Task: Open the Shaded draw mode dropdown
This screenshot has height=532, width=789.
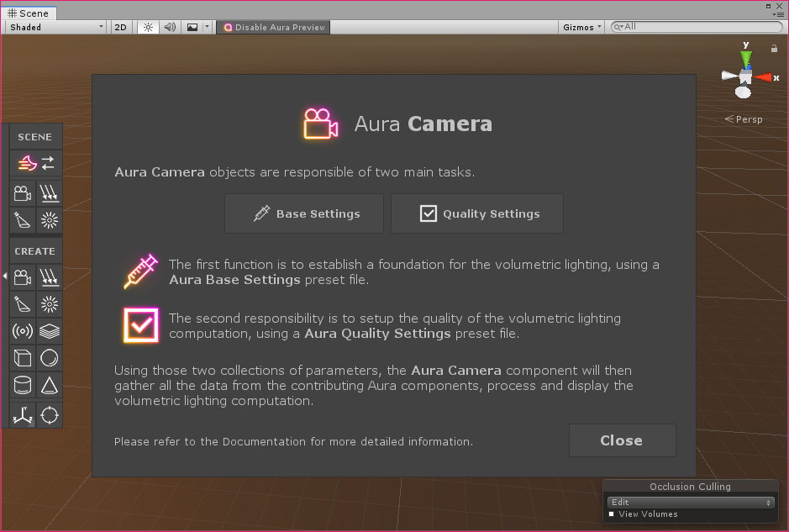Action: coord(56,27)
